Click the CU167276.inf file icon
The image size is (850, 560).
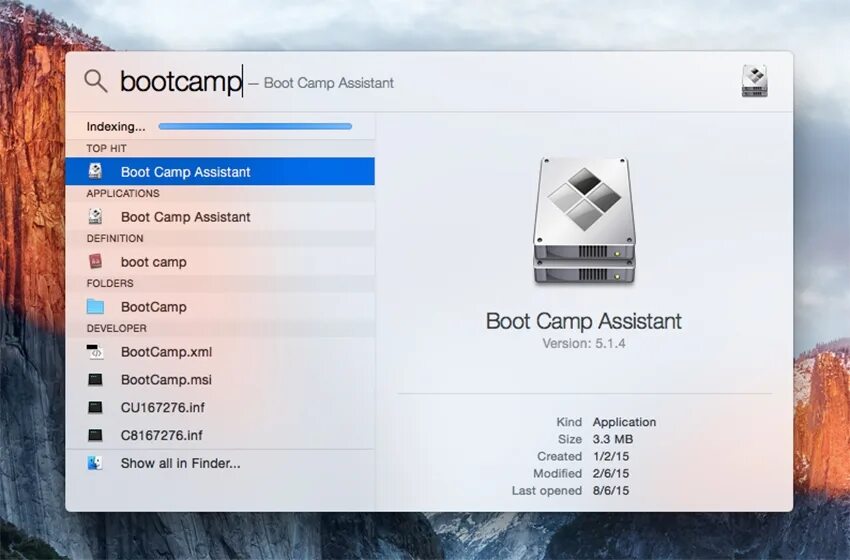click(95, 407)
